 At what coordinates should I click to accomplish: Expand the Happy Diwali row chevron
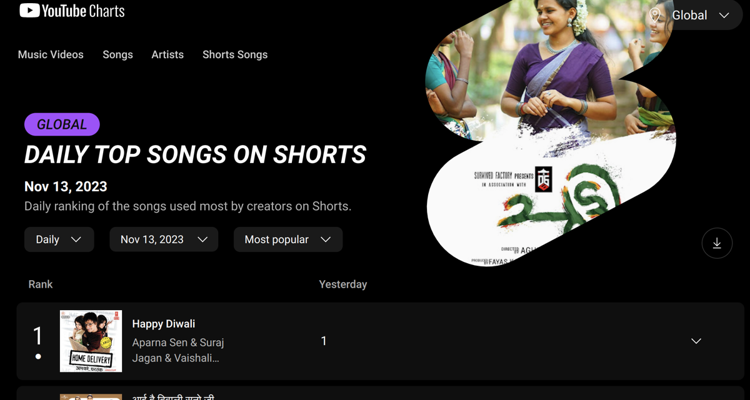[696, 341]
